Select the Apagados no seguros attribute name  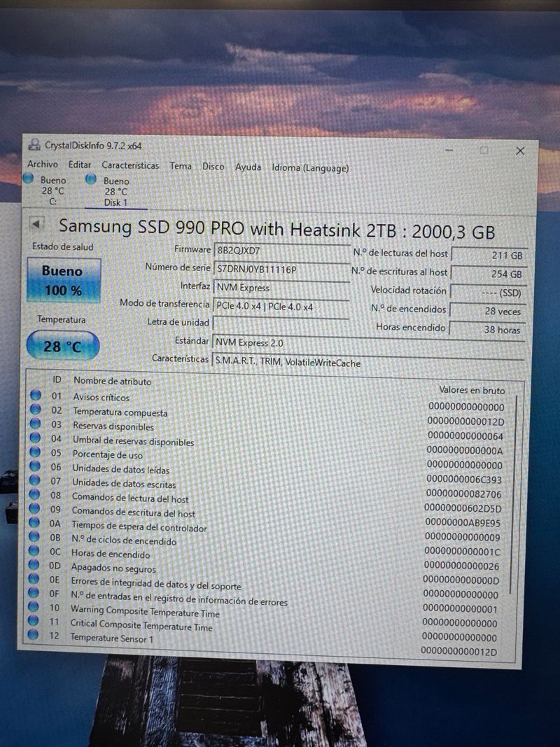113,568
